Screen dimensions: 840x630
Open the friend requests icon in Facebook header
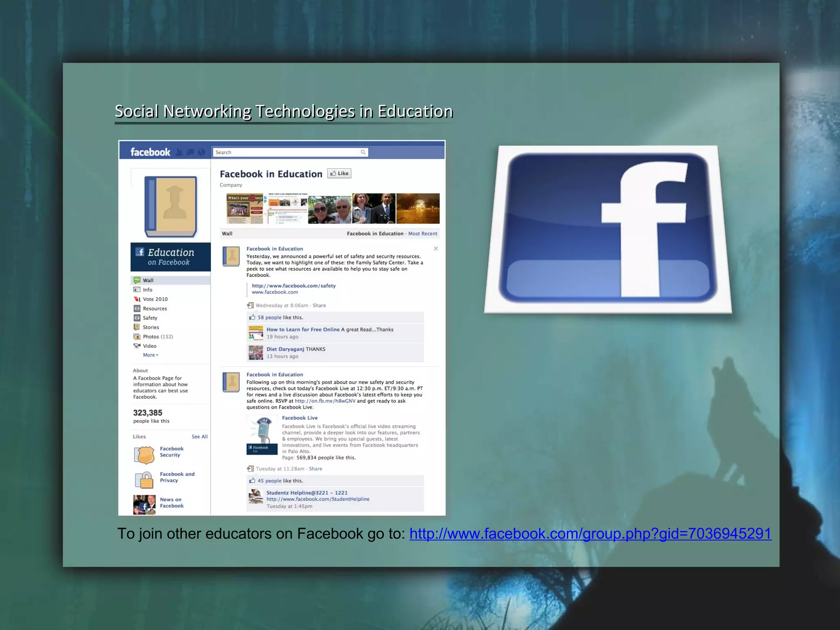click(x=179, y=152)
